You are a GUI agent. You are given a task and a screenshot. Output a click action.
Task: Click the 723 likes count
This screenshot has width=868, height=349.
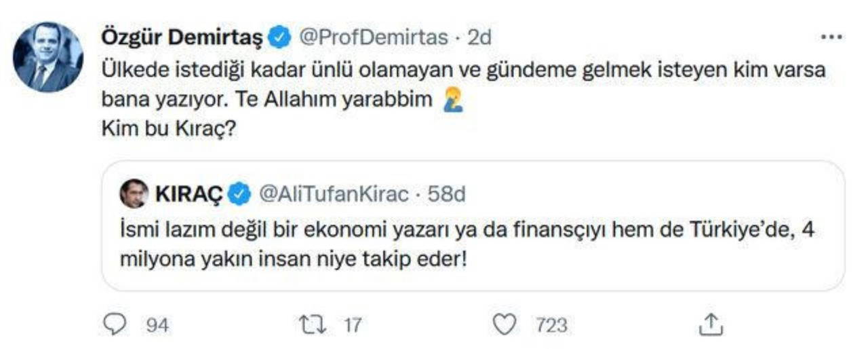551,326
